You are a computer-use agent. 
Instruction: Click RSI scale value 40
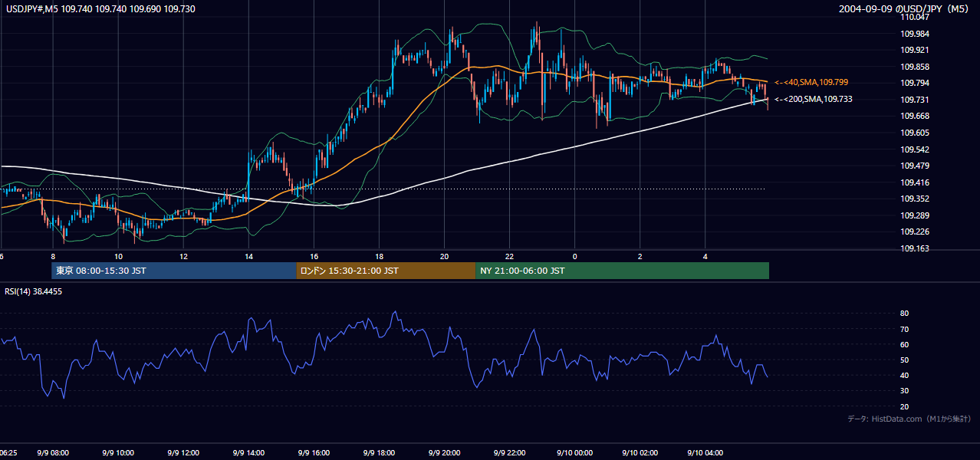point(904,375)
